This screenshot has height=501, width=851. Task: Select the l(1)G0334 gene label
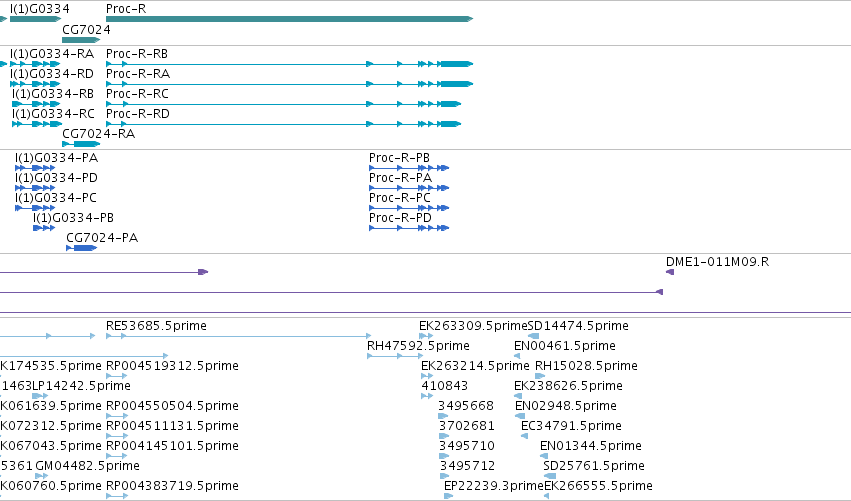pos(40,9)
